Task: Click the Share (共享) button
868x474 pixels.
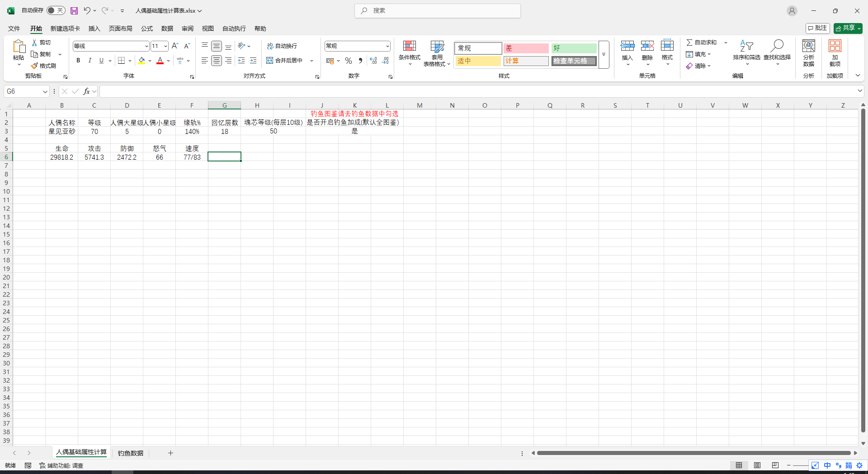Action: pyautogui.click(x=848, y=28)
